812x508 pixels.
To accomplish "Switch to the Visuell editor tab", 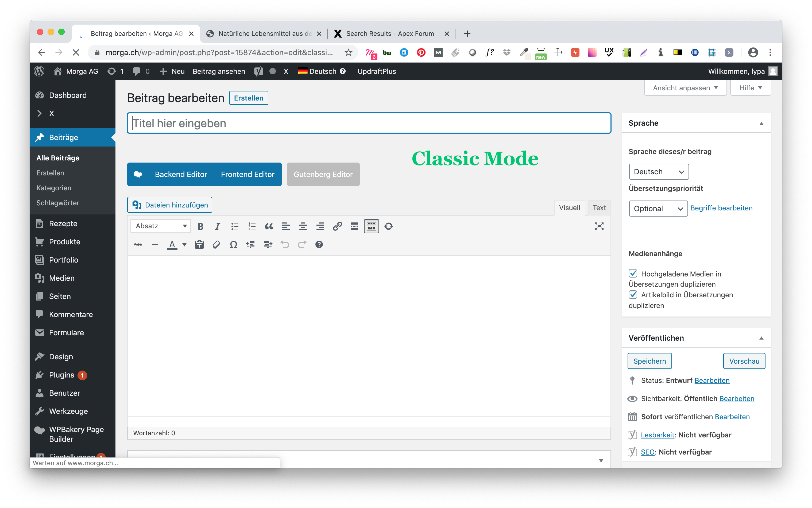I will pyautogui.click(x=569, y=208).
